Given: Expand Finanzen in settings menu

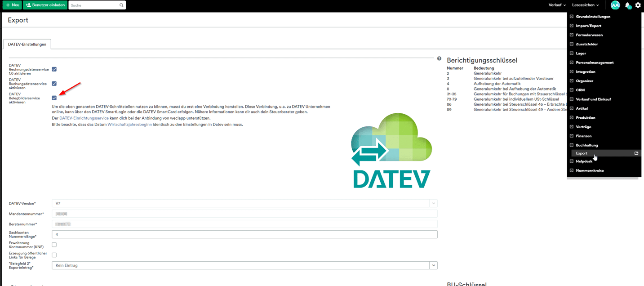Looking at the screenshot, I should point(584,136).
